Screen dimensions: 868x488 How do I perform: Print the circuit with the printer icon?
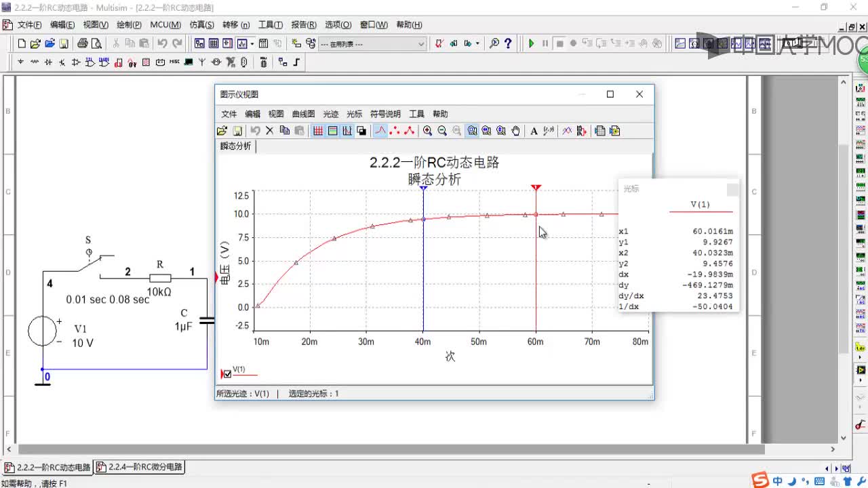coord(83,43)
